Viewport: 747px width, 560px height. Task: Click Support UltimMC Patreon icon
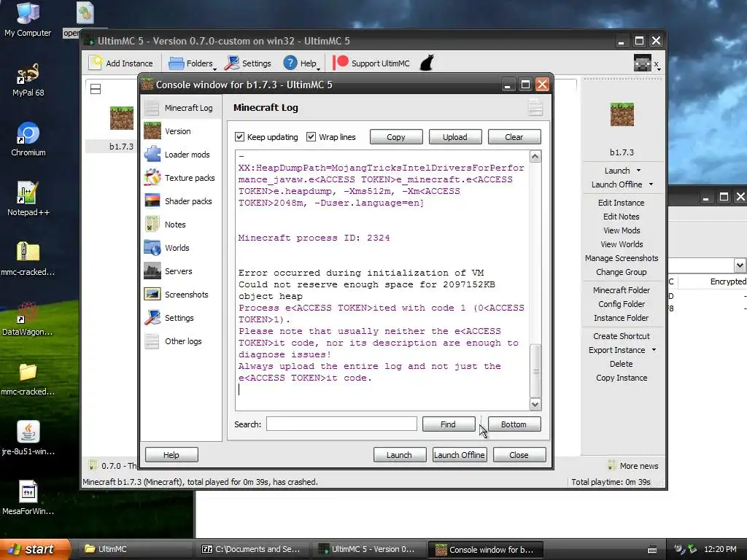click(341, 63)
